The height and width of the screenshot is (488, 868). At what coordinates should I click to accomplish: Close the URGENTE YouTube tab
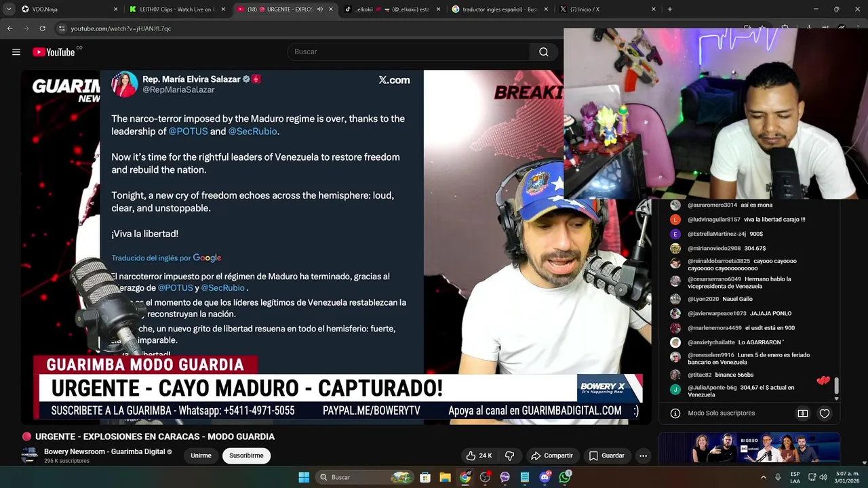click(331, 9)
